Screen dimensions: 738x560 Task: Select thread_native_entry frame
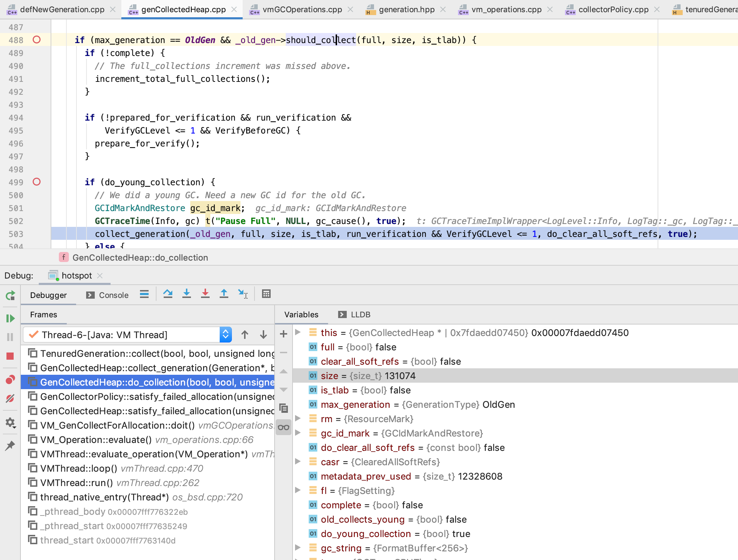pyautogui.click(x=147, y=497)
